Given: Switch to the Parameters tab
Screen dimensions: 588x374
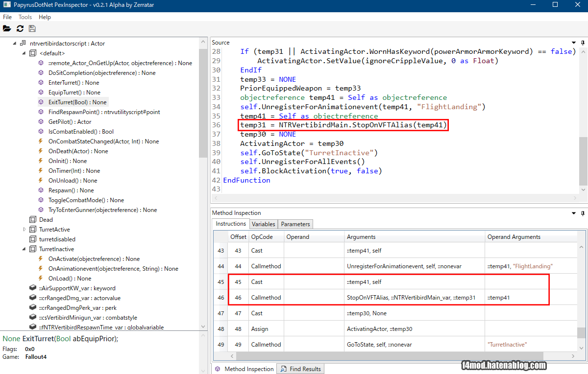Looking at the screenshot, I should (x=295, y=224).
